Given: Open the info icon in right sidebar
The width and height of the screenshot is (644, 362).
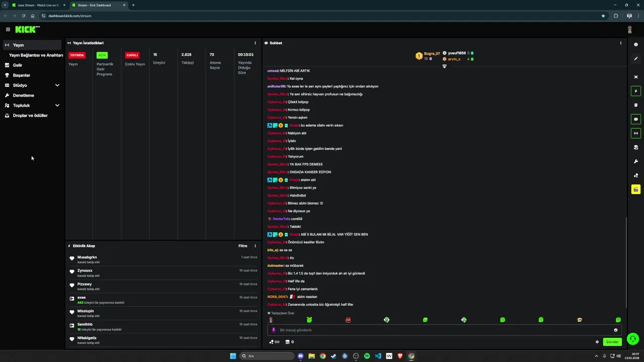Looking at the screenshot, I should pyautogui.click(x=636, y=45).
